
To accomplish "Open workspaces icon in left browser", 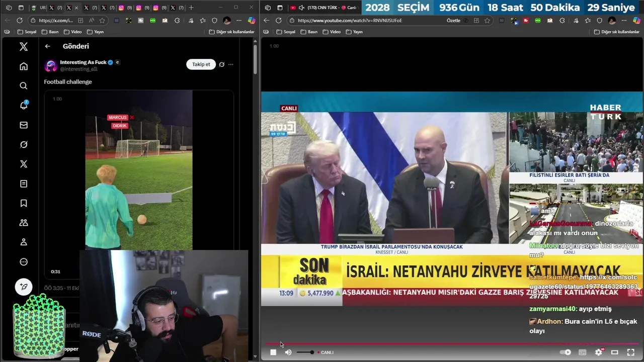I will (x=9, y=8).
